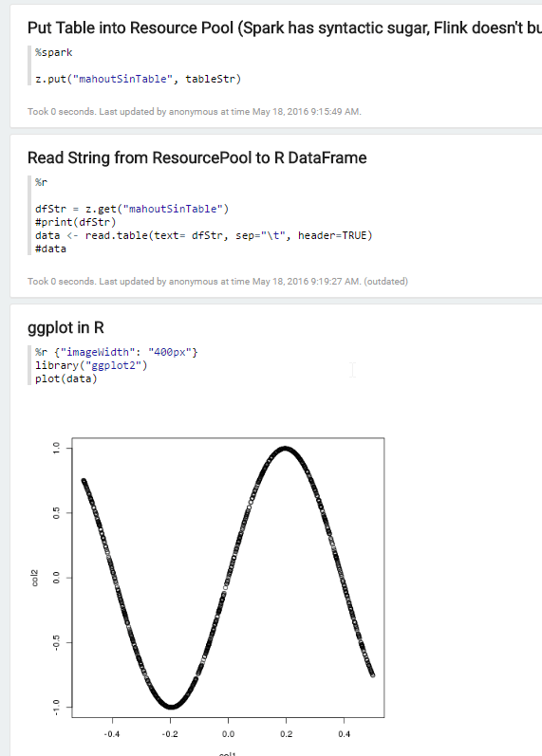Click the z.put("mahoutSinTable", tableStr) code line

point(138,79)
